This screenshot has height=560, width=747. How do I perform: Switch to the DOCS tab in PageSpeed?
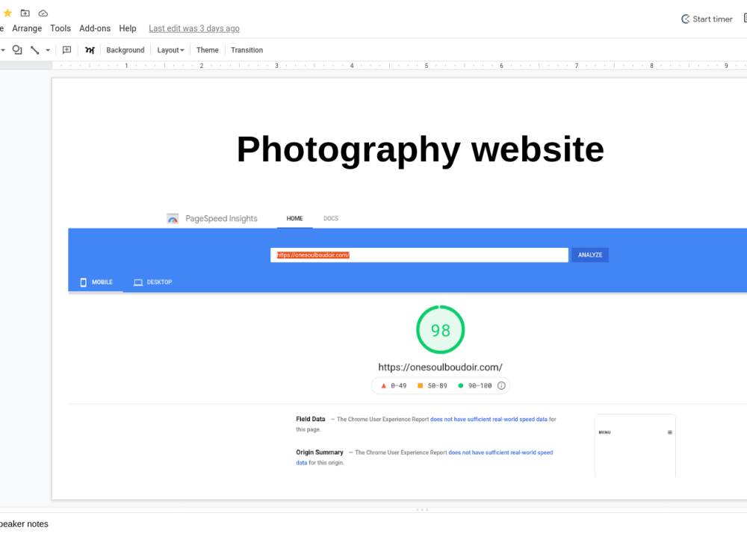(331, 219)
